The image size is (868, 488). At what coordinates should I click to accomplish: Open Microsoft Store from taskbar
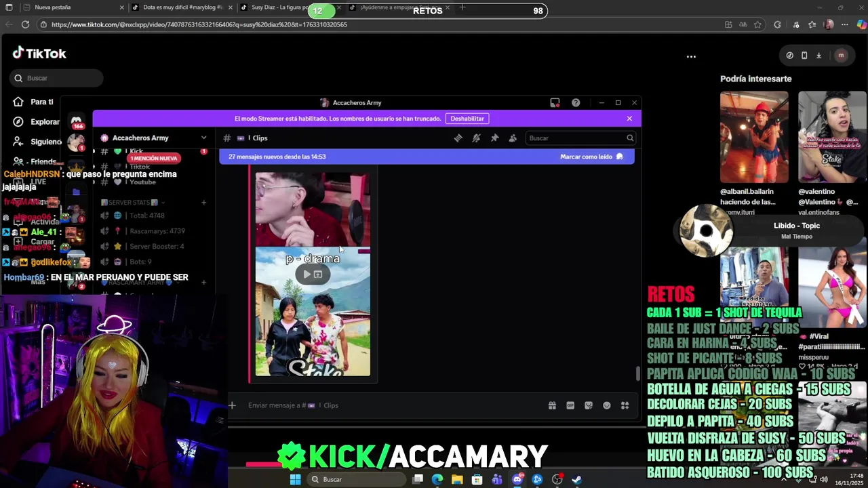pyautogui.click(x=477, y=479)
